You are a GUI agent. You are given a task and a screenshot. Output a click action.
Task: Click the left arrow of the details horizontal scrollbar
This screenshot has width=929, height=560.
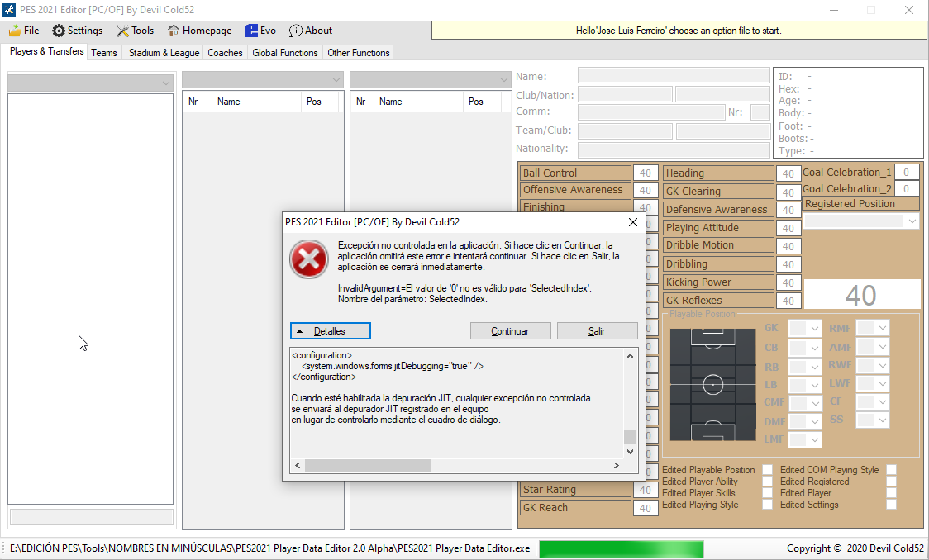point(298,465)
